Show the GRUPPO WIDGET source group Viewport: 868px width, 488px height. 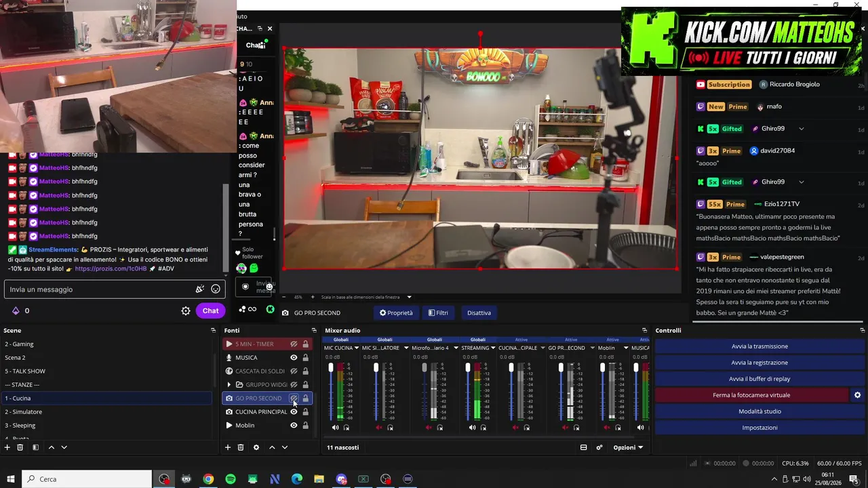[x=294, y=385]
